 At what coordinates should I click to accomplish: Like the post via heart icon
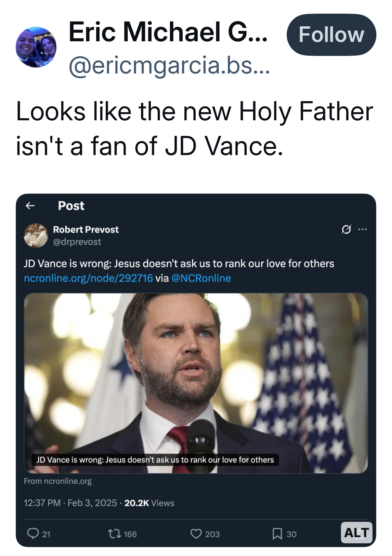point(196,534)
